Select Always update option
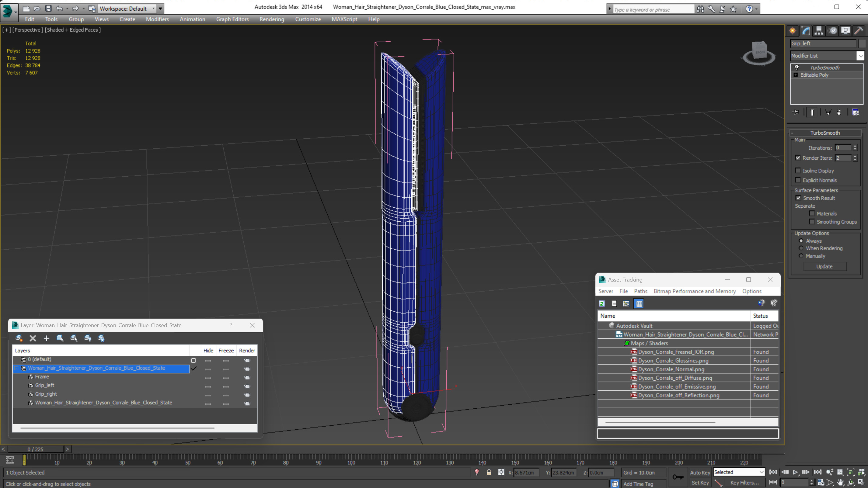Screen dimensions: 868x488 click(x=801, y=241)
